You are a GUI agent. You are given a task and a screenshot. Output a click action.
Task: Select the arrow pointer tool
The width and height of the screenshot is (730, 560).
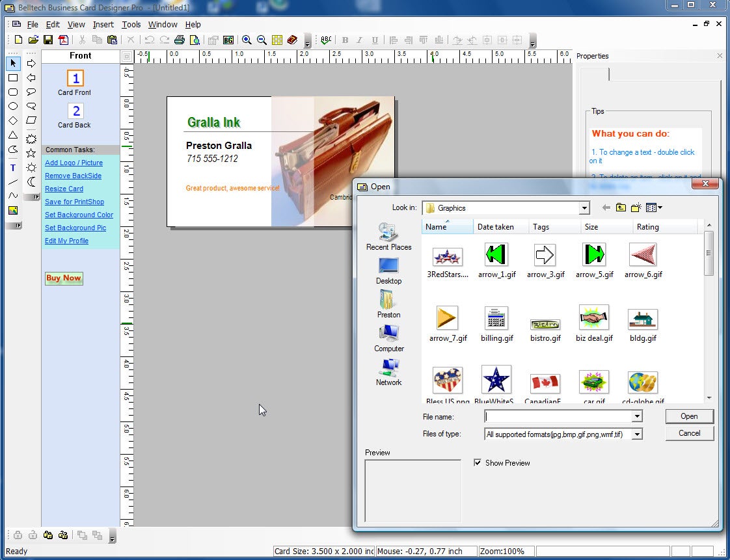[13, 63]
